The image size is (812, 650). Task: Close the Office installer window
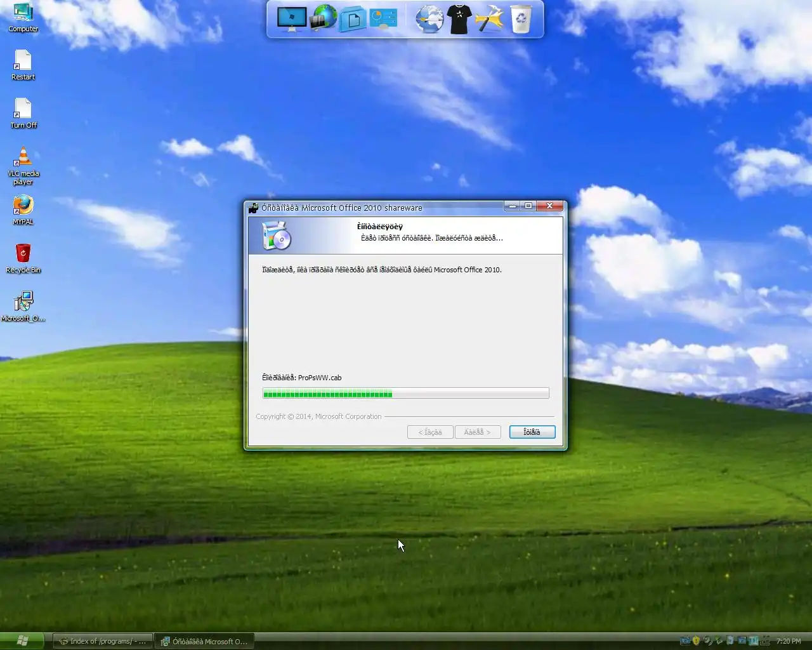550,206
